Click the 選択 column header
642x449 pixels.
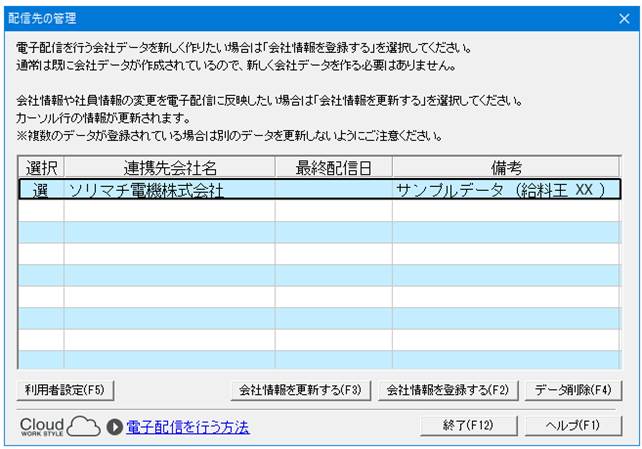click(x=41, y=167)
